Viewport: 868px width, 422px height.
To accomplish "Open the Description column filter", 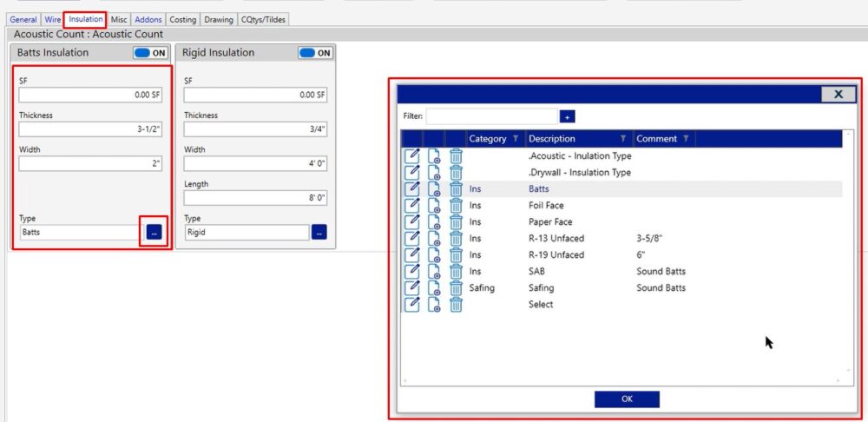I will pos(623,139).
